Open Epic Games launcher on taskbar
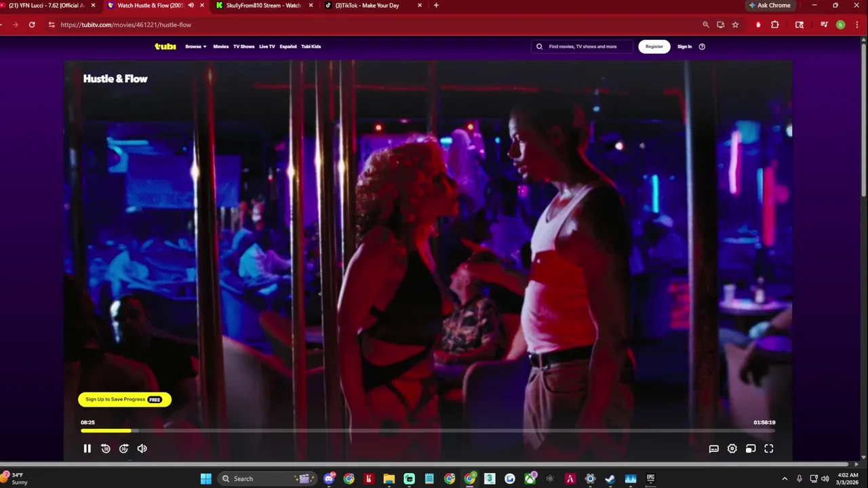Screen dimensions: 868x488 650,479
